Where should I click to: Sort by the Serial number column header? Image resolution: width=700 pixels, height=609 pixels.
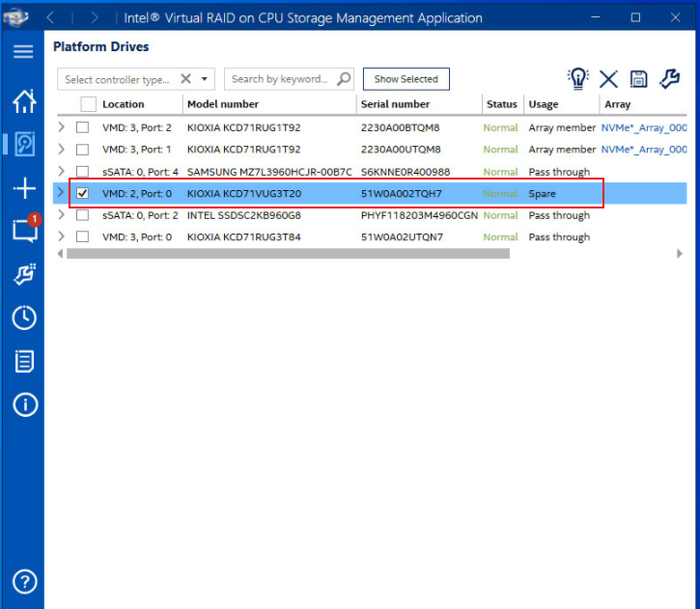(395, 104)
